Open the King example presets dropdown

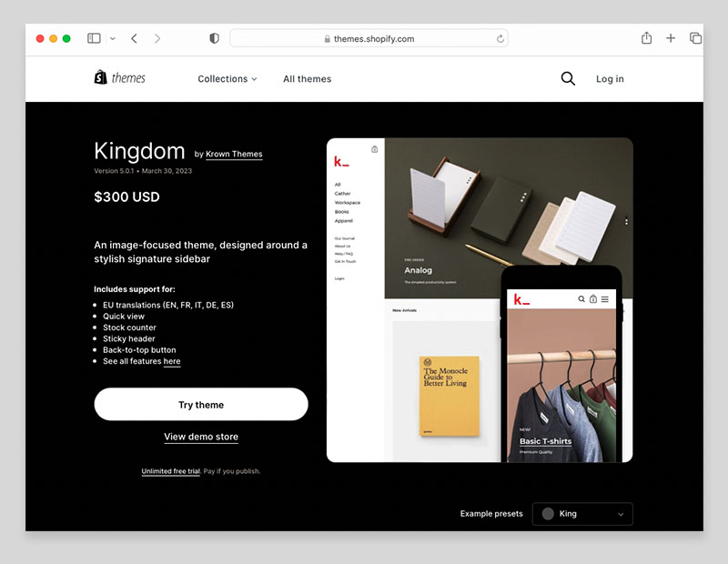pos(582,514)
